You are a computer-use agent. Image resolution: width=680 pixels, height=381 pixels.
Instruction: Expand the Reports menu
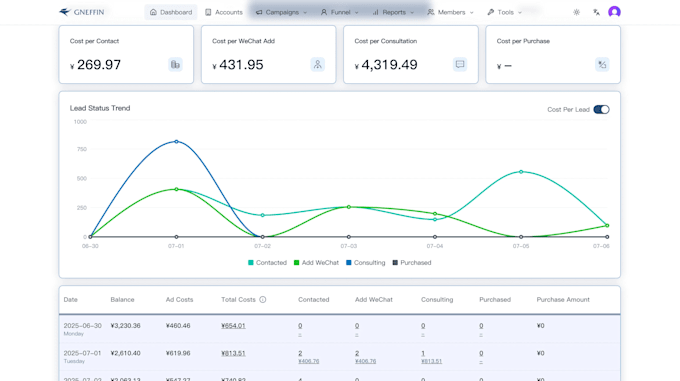click(x=393, y=12)
